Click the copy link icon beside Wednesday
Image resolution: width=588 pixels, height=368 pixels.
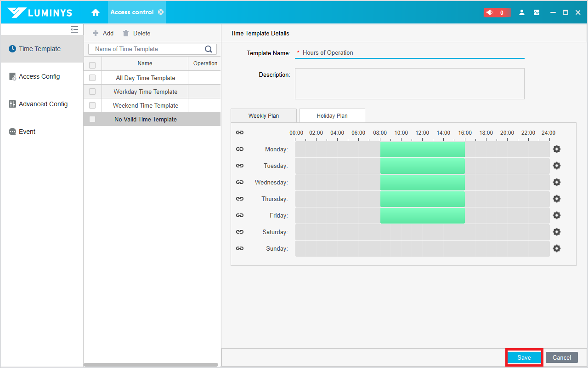(x=240, y=182)
